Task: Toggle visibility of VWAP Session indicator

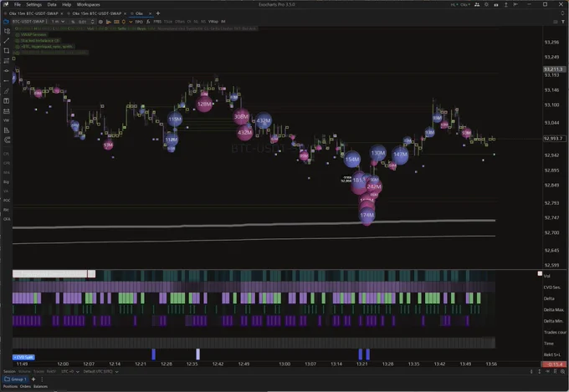Action: pos(17,35)
